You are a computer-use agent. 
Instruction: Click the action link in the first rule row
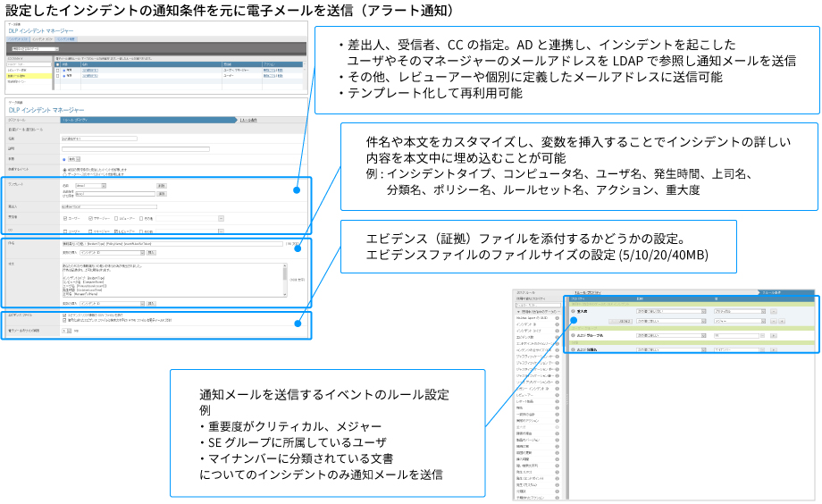click(x=269, y=71)
